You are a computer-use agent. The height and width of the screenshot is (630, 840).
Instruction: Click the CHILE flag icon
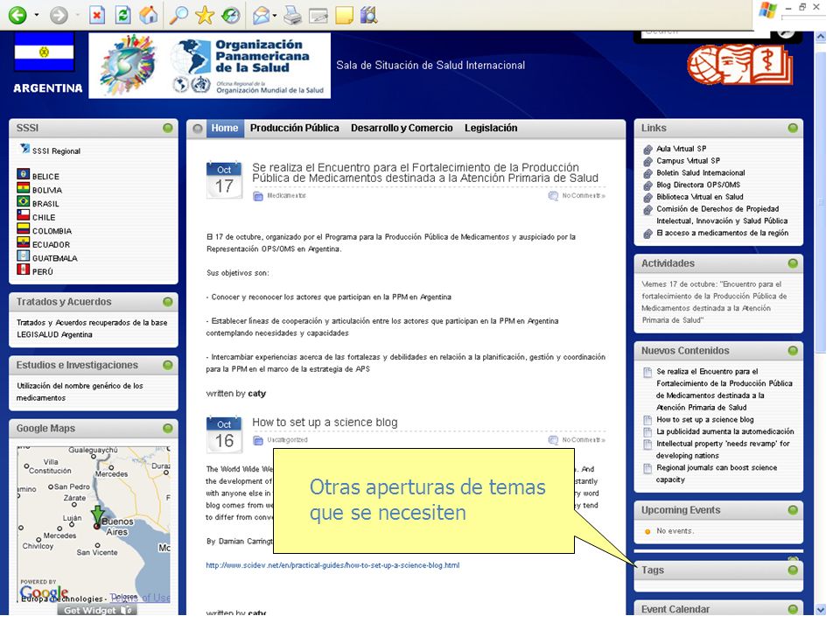coord(23,215)
